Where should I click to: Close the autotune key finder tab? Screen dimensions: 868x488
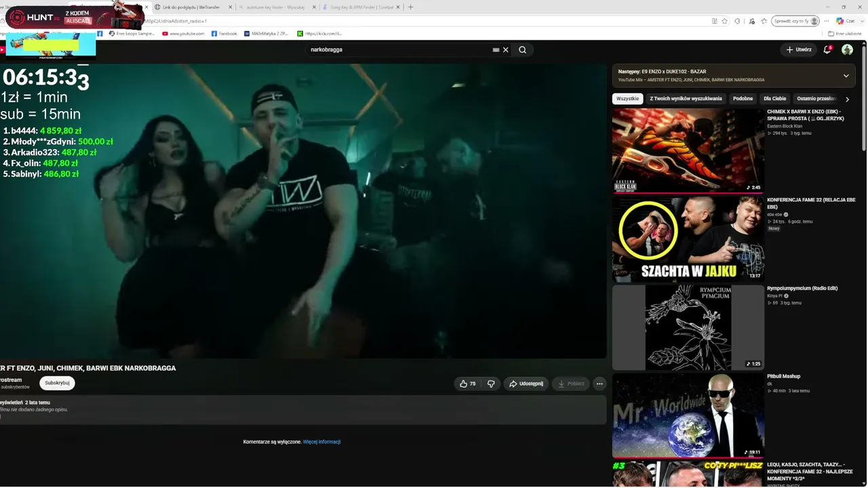click(x=315, y=7)
